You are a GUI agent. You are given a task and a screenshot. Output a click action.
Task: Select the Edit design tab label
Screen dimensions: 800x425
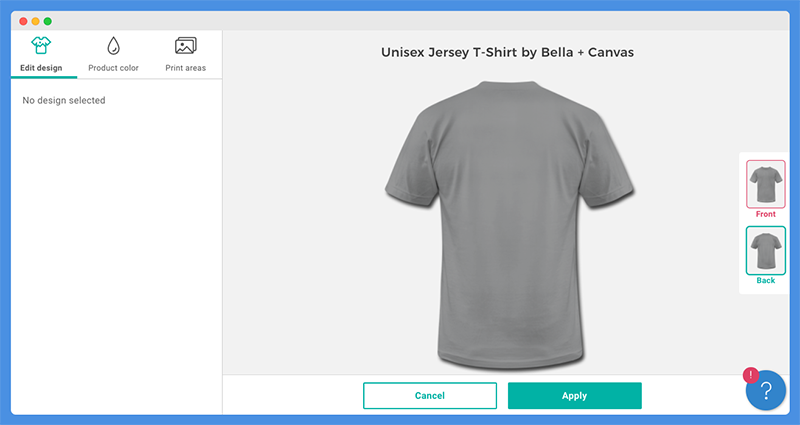41,68
